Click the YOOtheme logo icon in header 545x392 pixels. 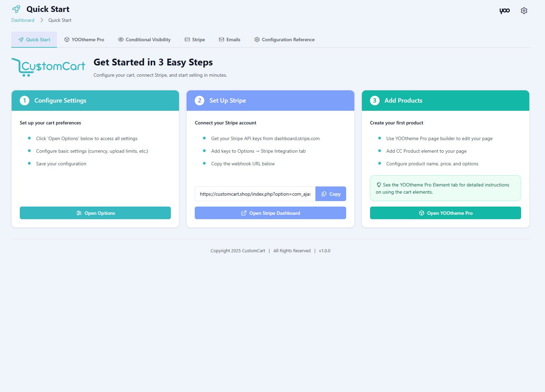click(504, 11)
